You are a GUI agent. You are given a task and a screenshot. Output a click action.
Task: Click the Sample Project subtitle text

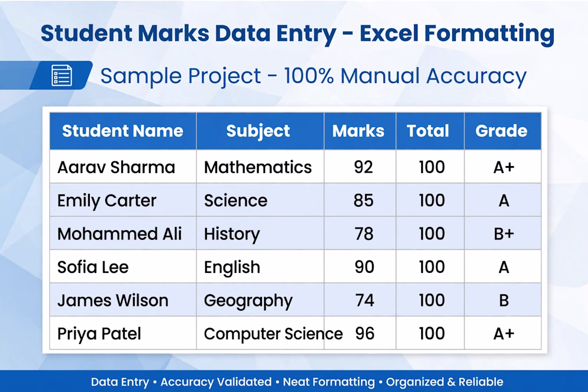point(313,76)
